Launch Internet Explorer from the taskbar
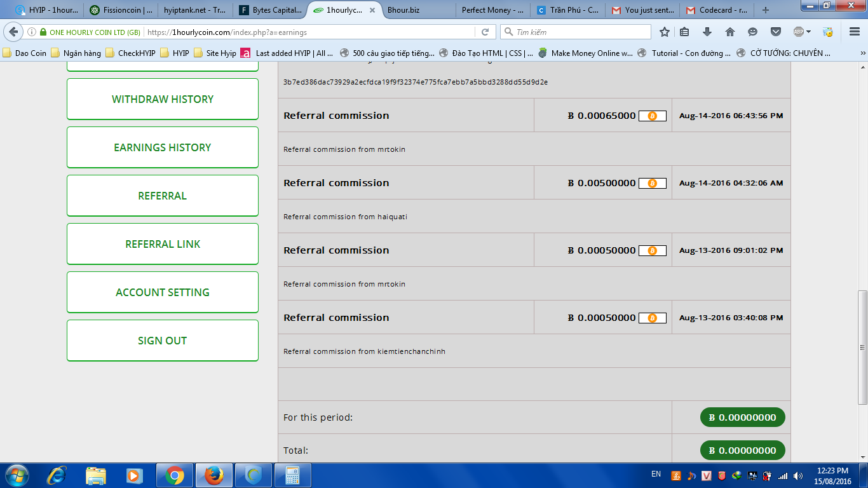The width and height of the screenshot is (868, 488). (x=57, y=475)
